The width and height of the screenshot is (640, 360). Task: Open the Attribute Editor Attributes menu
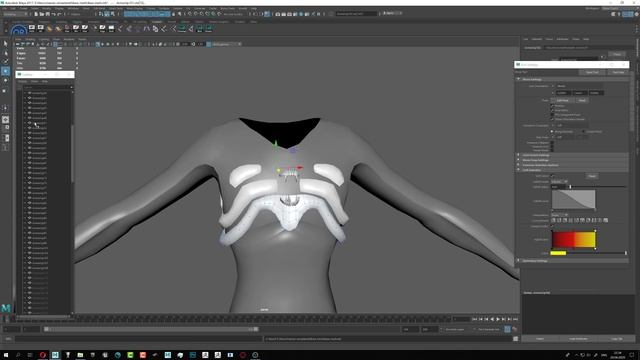[562, 39]
